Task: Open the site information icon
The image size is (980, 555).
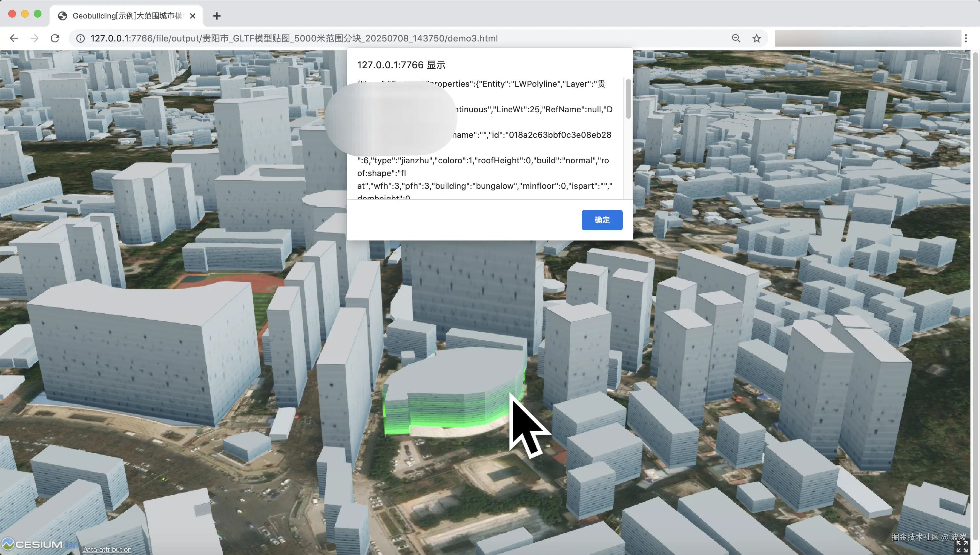Action: (80, 39)
